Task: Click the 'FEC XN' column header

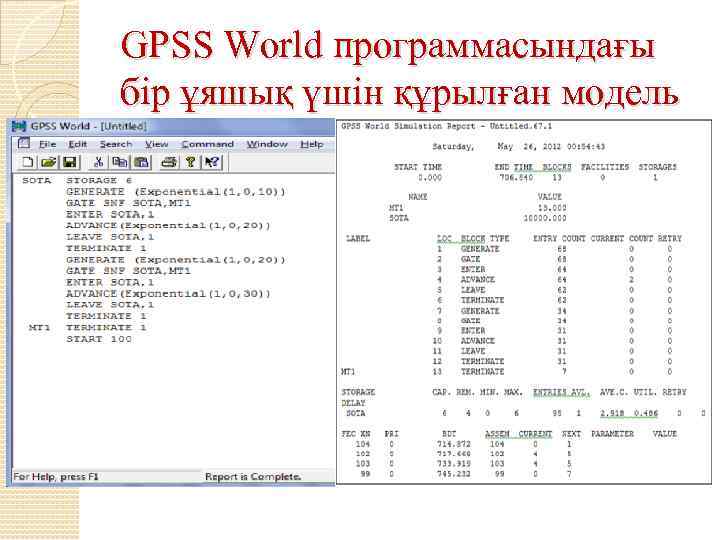Action: click(356, 433)
